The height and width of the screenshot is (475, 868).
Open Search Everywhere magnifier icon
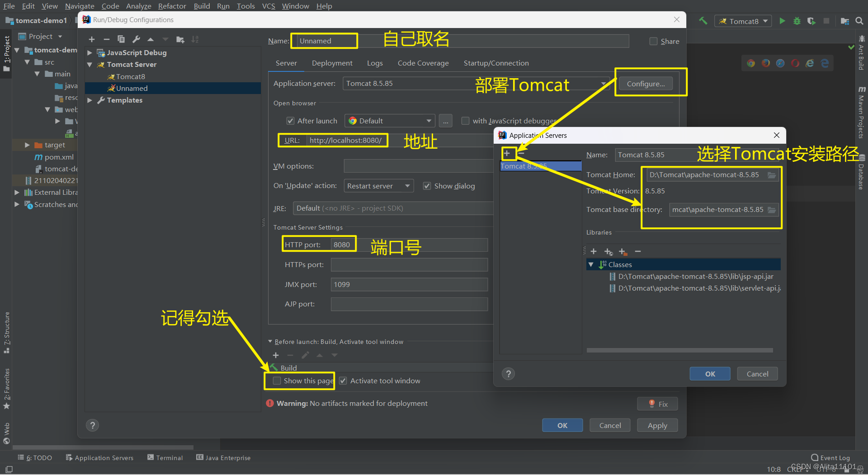coord(859,21)
